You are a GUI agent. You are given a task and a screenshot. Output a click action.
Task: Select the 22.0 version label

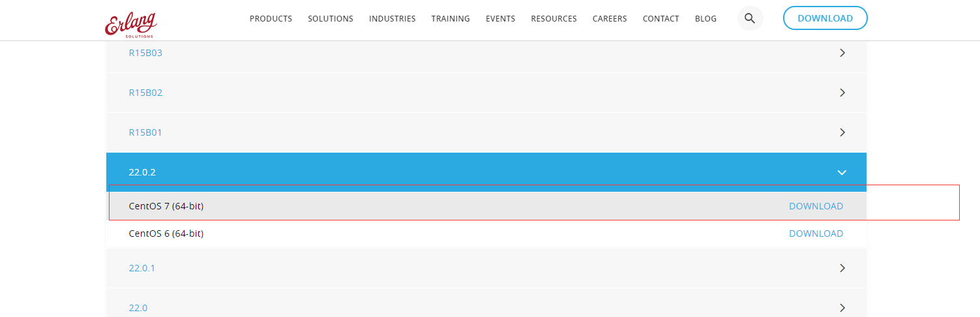(138, 308)
